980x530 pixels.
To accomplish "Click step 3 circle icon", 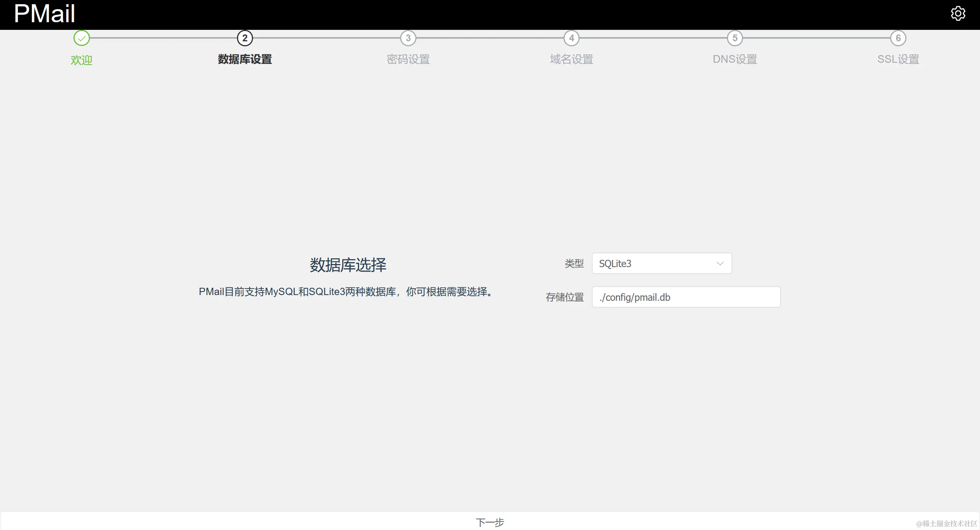I will click(x=408, y=38).
